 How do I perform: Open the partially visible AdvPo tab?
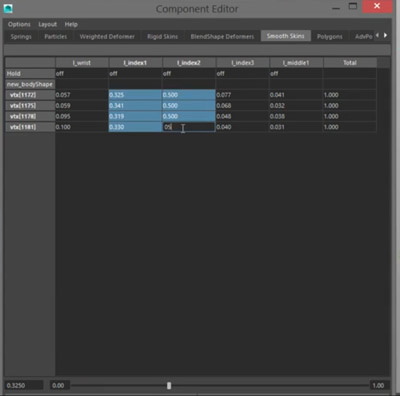click(363, 36)
